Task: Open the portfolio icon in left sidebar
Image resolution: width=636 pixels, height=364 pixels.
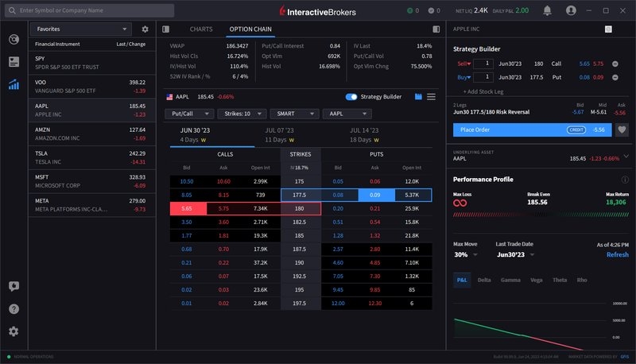Action: point(14,39)
